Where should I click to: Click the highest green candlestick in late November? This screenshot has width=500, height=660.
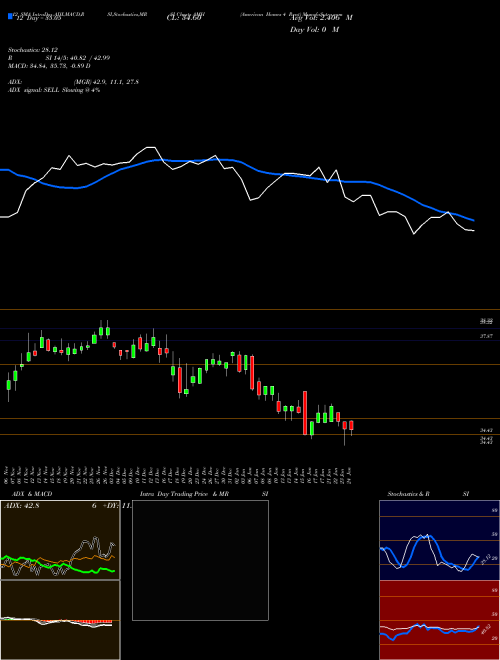101,330
